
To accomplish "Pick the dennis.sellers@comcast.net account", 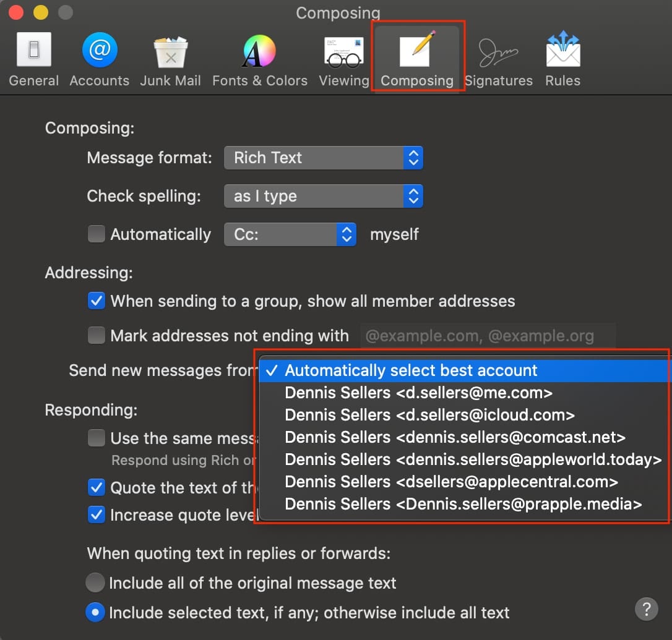I will pyautogui.click(x=455, y=437).
